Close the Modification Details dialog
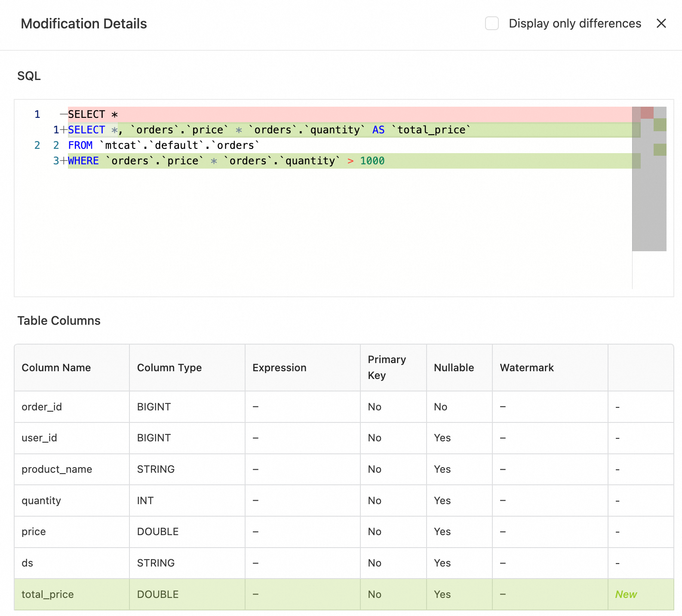682x616 pixels. [x=661, y=24]
